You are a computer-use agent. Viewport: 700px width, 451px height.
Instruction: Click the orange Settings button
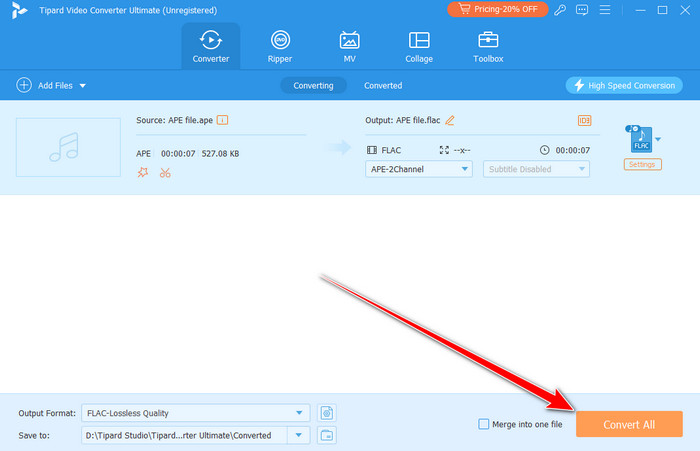coord(642,164)
